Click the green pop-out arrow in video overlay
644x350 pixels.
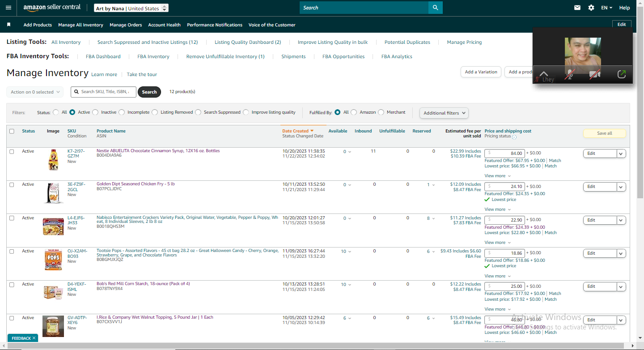(x=621, y=74)
